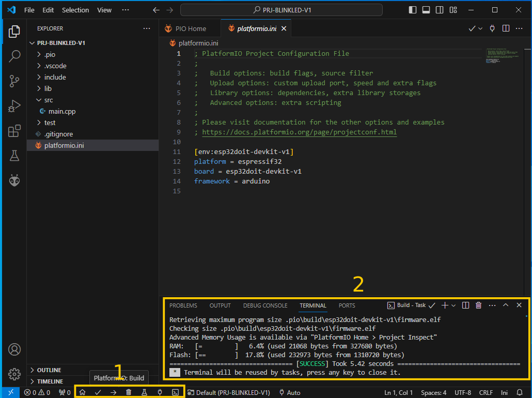This screenshot has height=398, width=532.
Task: Click the PlatformIO Clean trash icon in status bar
Action: click(x=129, y=392)
